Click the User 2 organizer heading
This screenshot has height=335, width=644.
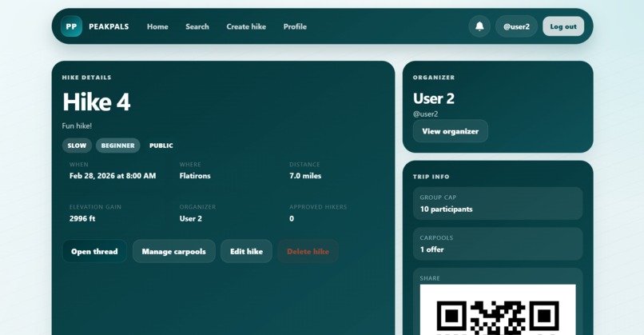point(434,98)
